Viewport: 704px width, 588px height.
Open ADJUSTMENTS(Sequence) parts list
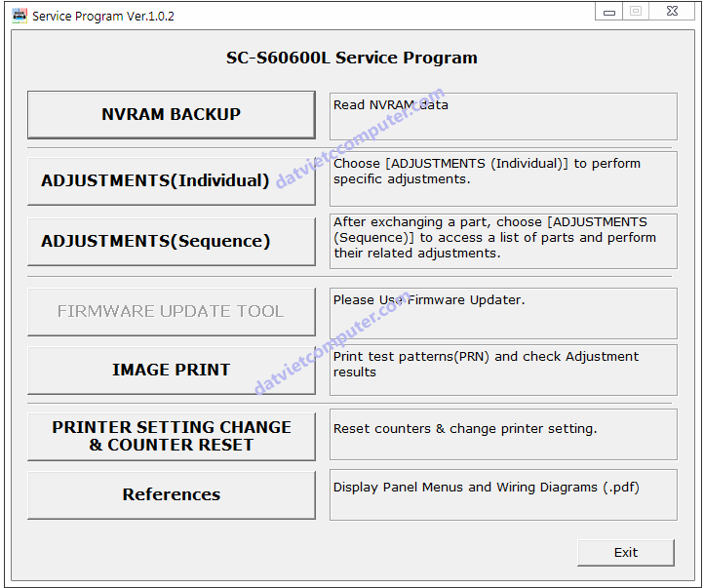coord(171,242)
